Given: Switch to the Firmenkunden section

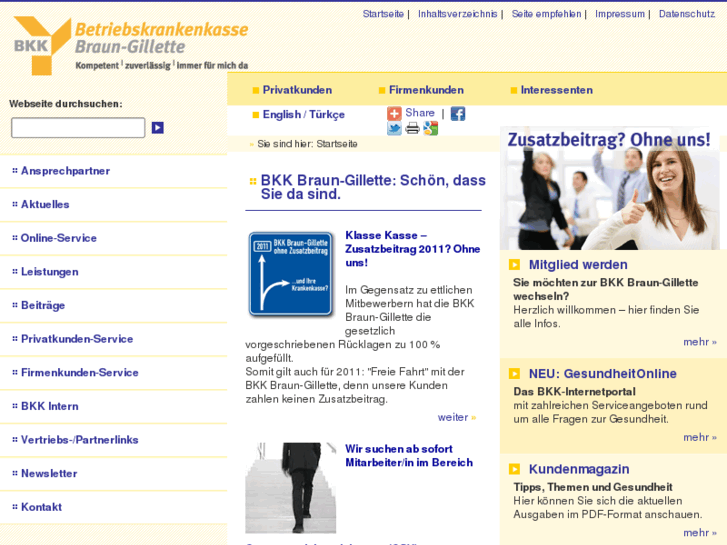Looking at the screenshot, I should tap(426, 90).
